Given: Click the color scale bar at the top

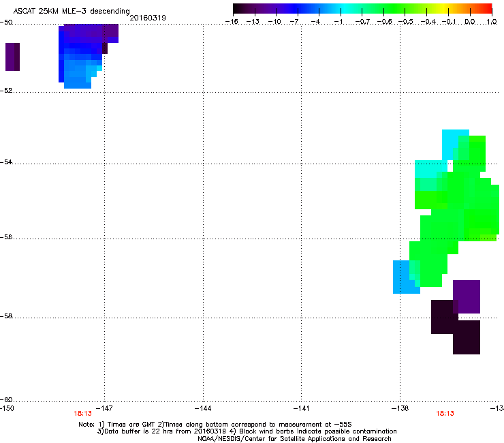Looking at the screenshot, I should pos(362,9).
